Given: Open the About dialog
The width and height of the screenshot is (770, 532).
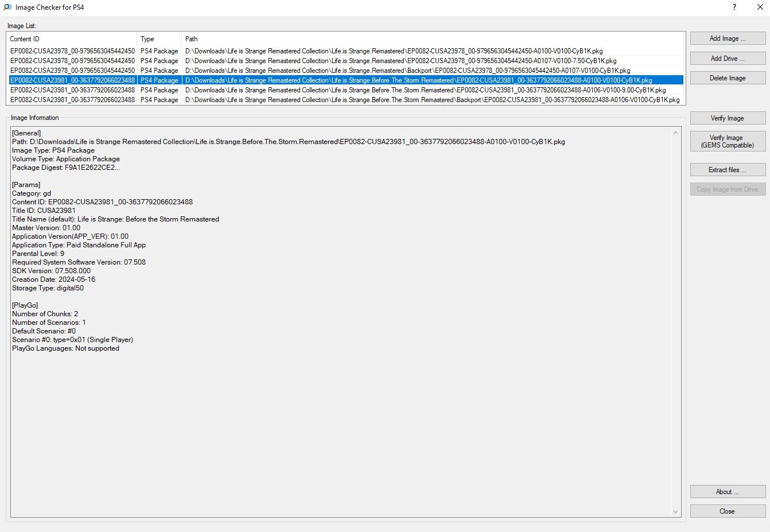Looking at the screenshot, I should [728, 492].
